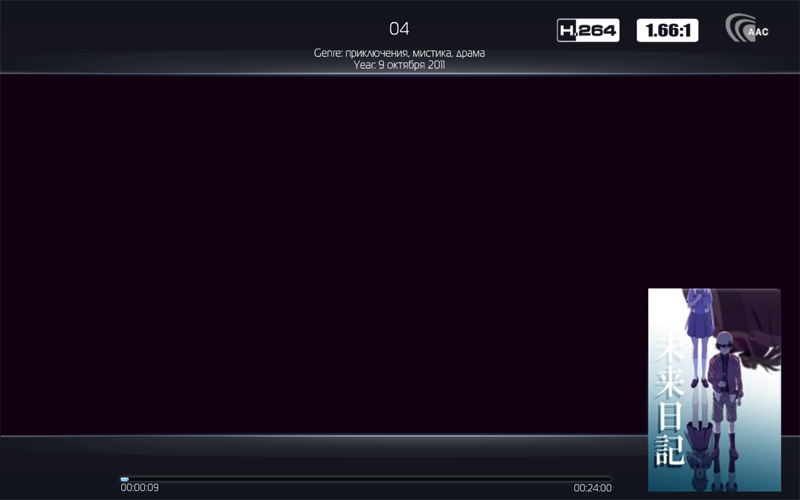Click the Year: 9 октября 2011 line

399,65
